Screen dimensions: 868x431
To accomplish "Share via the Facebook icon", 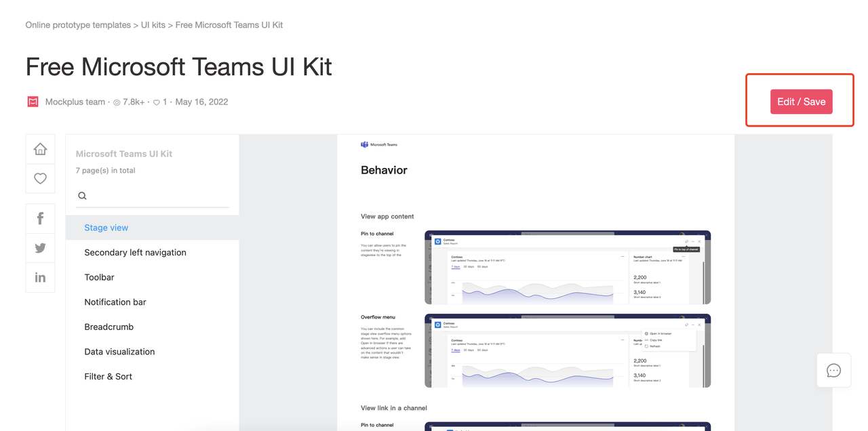I will (40, 218).
